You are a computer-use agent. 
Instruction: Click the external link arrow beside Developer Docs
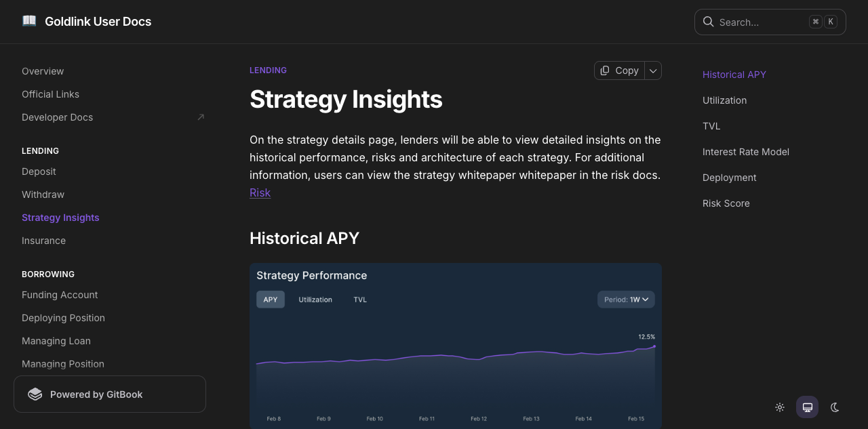coord(201,117)
